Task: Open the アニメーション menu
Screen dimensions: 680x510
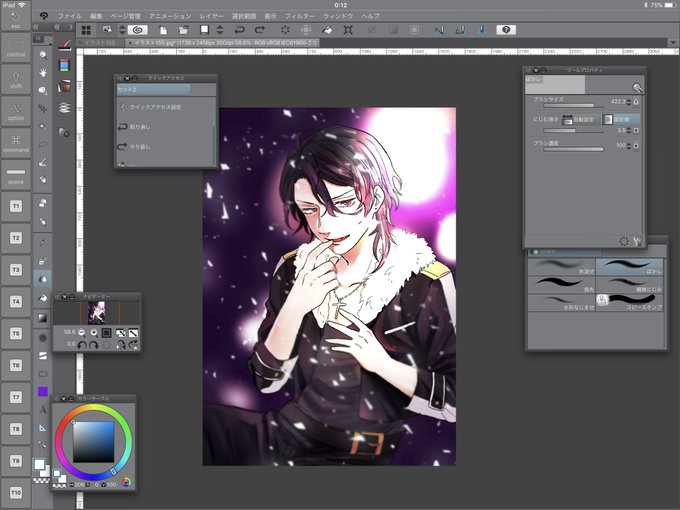Action: pyautogui.click(x=170, y=16)
